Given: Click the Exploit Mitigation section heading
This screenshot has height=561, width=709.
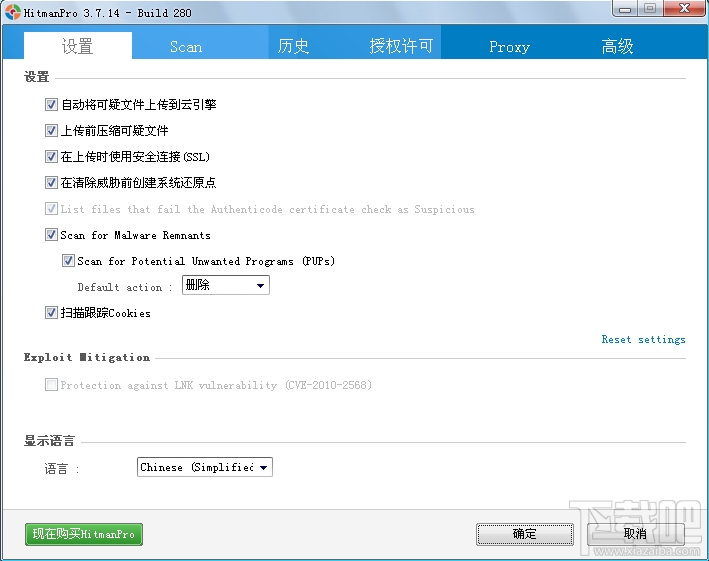Looking at the screenshot, I should 87,358.
